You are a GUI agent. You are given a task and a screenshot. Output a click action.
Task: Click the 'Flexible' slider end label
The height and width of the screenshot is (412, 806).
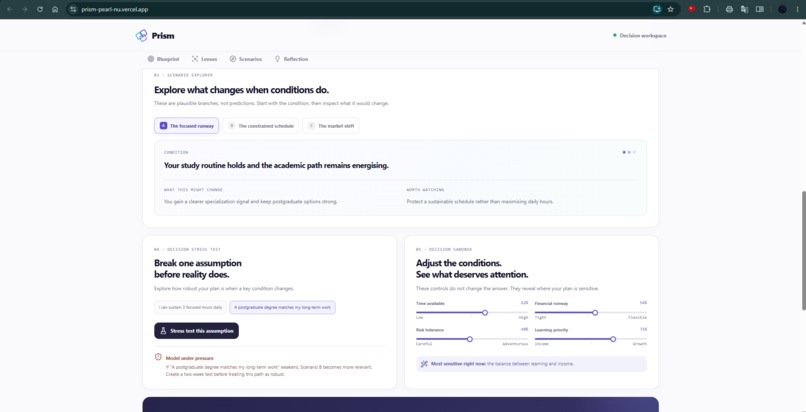(x=637, y=317)
